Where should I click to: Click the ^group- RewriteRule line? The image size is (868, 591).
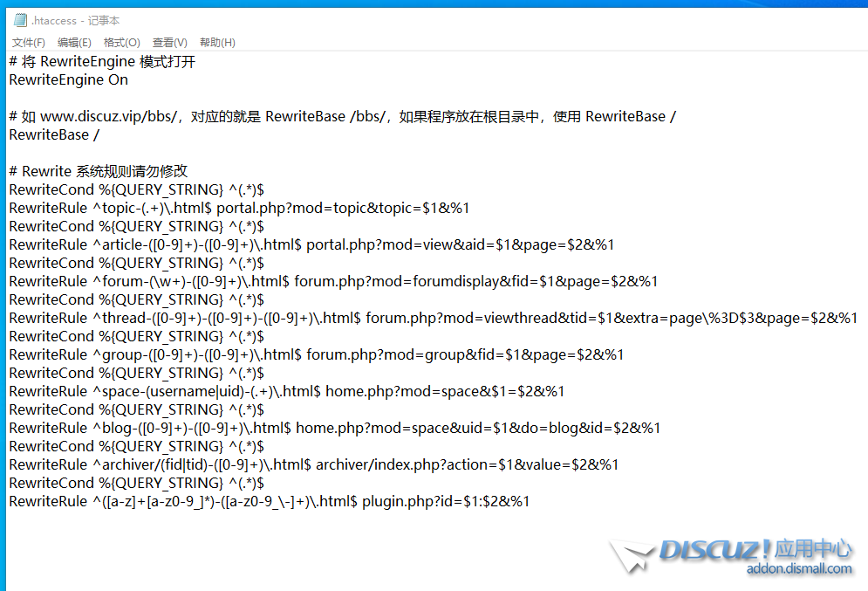tap(316, 354)
